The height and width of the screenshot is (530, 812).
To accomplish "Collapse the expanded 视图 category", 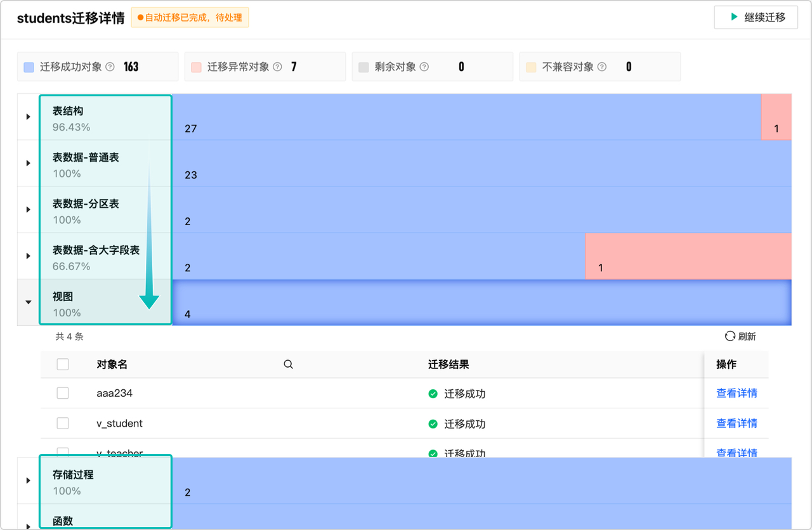I will pyautogui.click(x=27, y=302).
